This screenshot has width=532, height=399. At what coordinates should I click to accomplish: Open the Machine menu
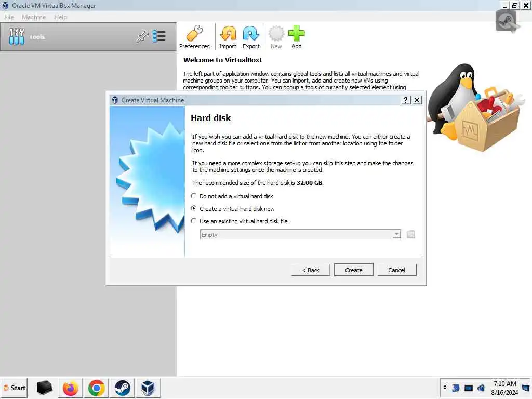[x=34, y=17]
